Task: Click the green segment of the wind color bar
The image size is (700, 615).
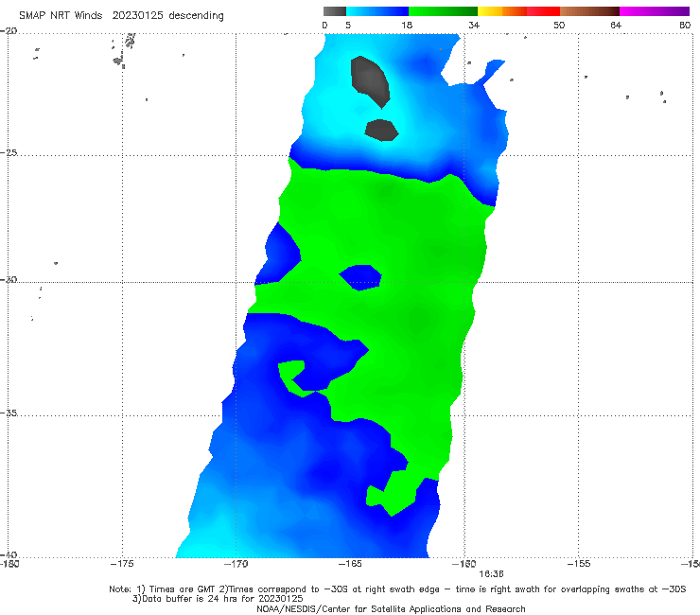Action: click(x=443, y=11)
